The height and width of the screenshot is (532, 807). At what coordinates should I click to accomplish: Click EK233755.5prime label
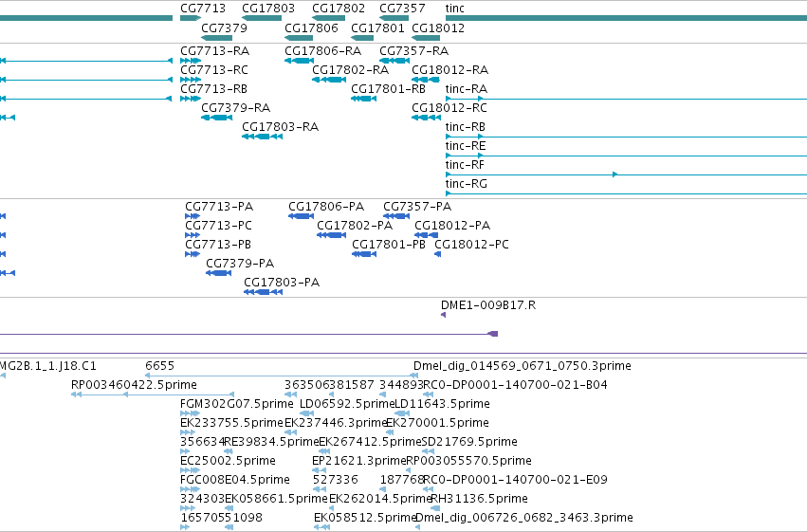231,424
